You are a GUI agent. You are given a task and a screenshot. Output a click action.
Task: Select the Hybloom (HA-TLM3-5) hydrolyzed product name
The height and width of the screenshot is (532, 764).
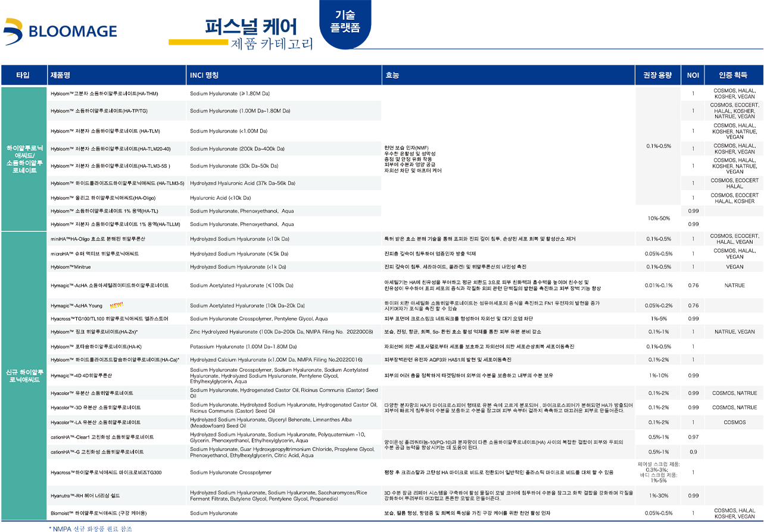[117, 183]
